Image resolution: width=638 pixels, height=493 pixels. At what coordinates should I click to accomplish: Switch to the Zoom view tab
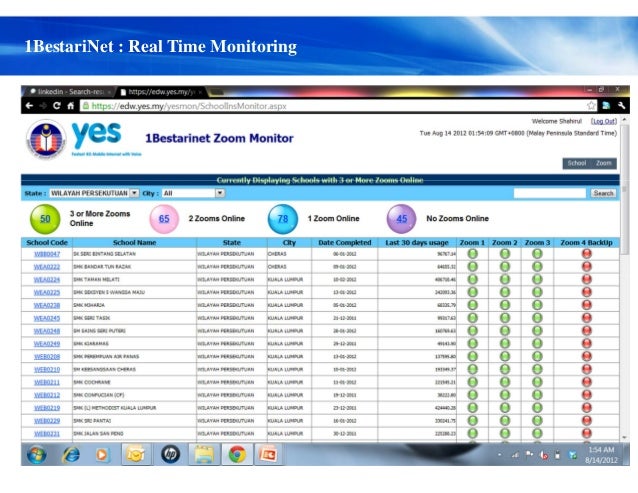click(604, 163)
